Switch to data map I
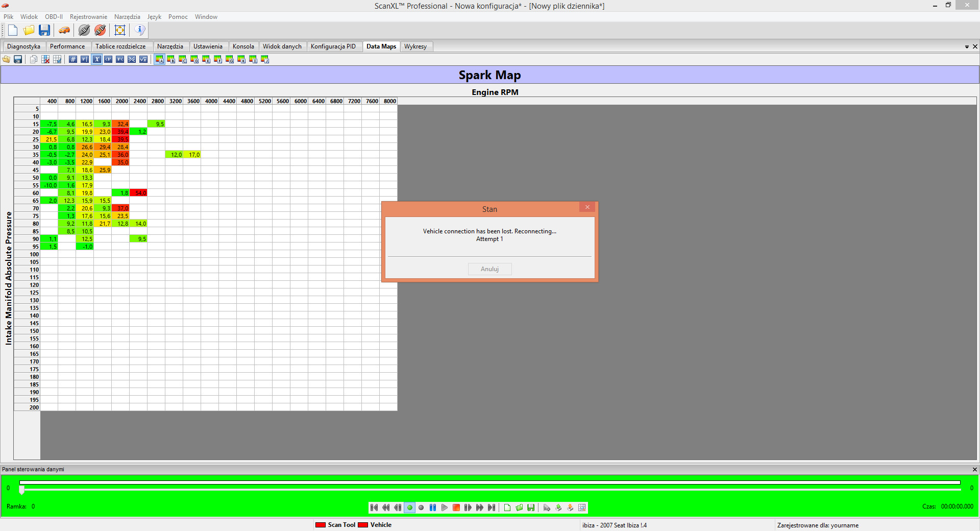Screen dimensions: 980x531 click(x=253, y=60)
